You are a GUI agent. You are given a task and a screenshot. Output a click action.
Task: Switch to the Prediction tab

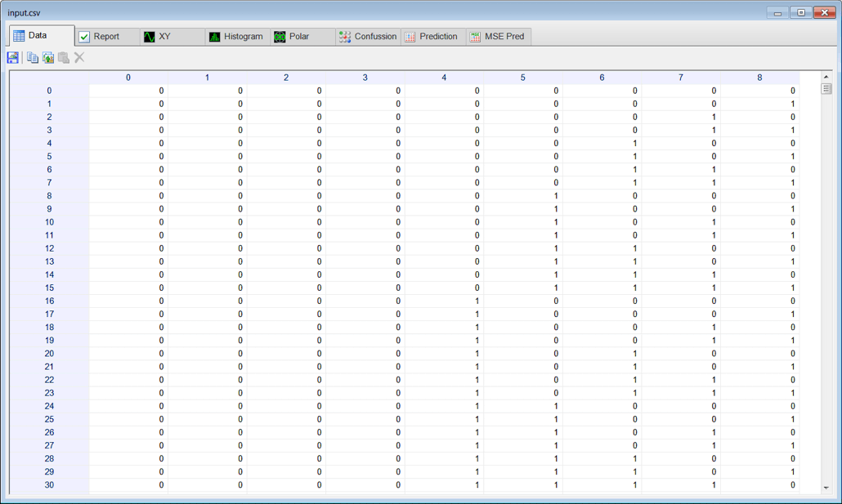(433, 37)
